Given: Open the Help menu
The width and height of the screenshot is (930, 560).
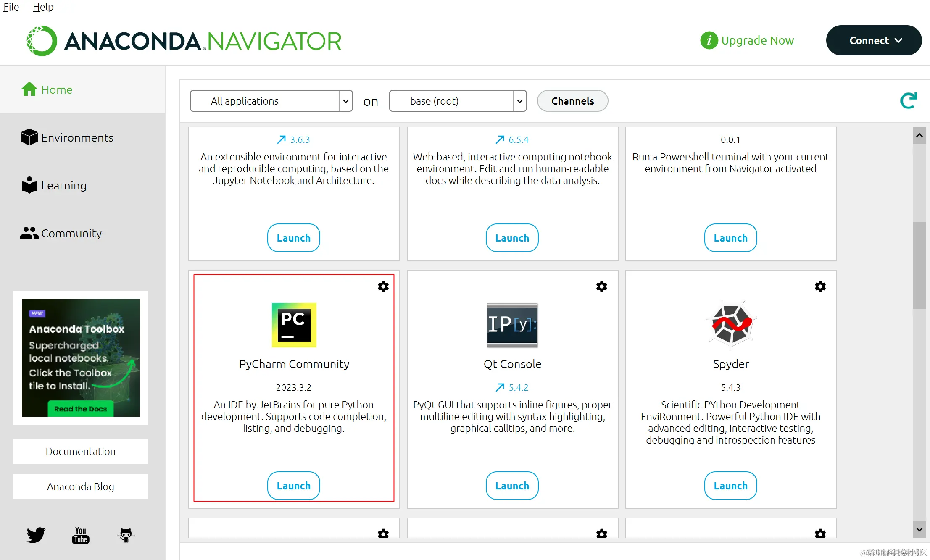Looking at the screenshot, I should (43, 7).
